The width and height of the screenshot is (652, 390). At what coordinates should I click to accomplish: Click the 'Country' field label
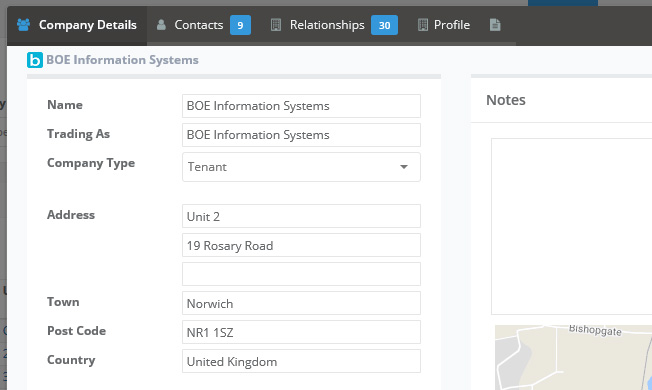(71, 360)
